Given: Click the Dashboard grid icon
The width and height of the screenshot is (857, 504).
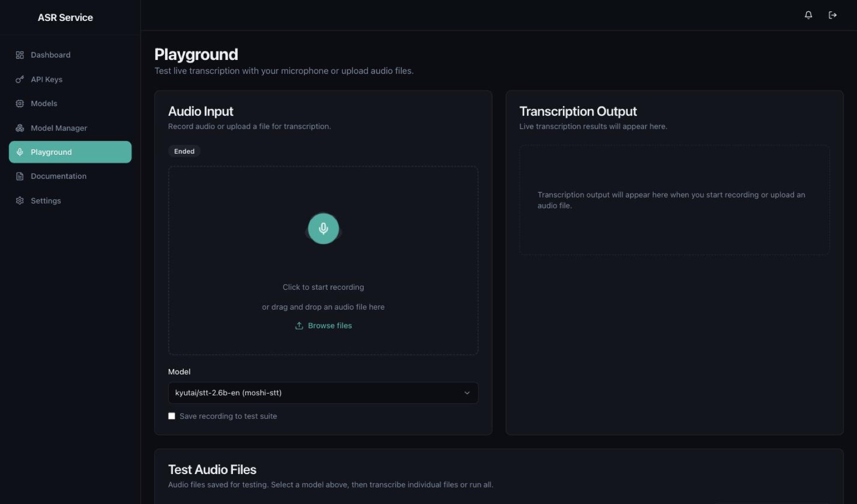Looking at the screenshot, I should pyautogui.click(x=20, y=55).
